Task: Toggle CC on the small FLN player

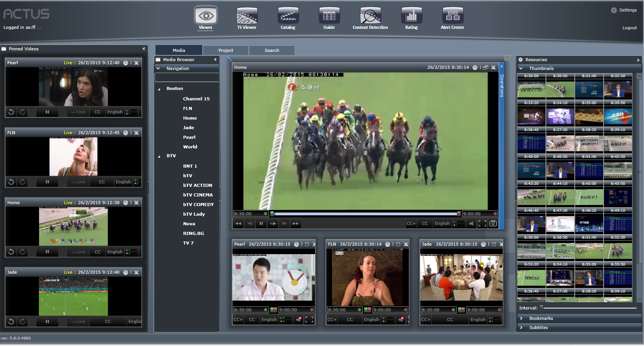Action: pos(350,319)
